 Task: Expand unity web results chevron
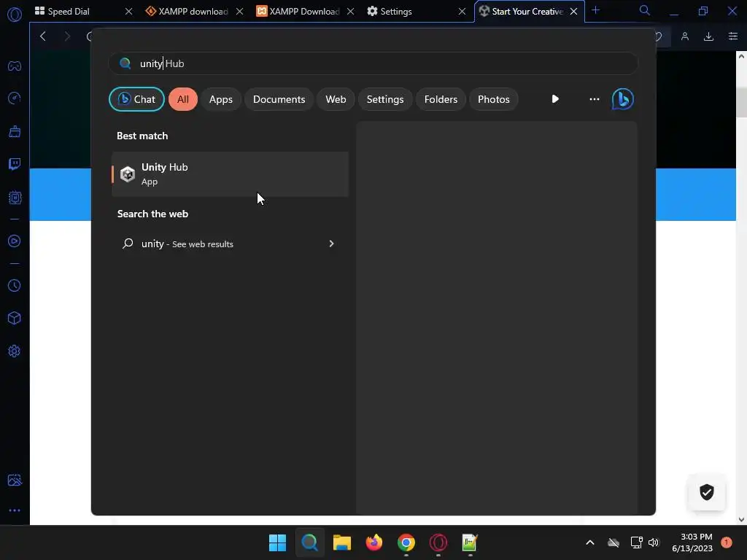coord(332,244)
